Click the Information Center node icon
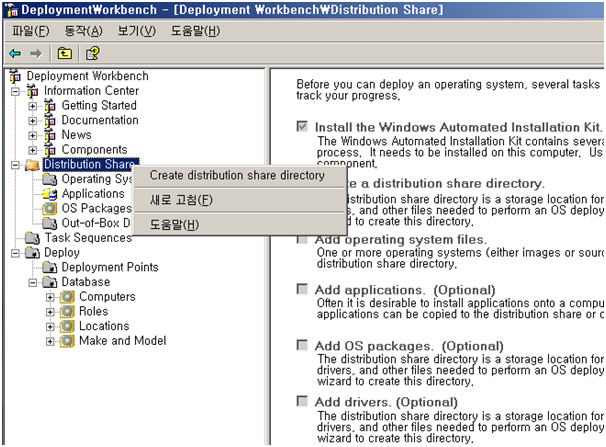The image size is (606, 447). click(x=32, y=91)
